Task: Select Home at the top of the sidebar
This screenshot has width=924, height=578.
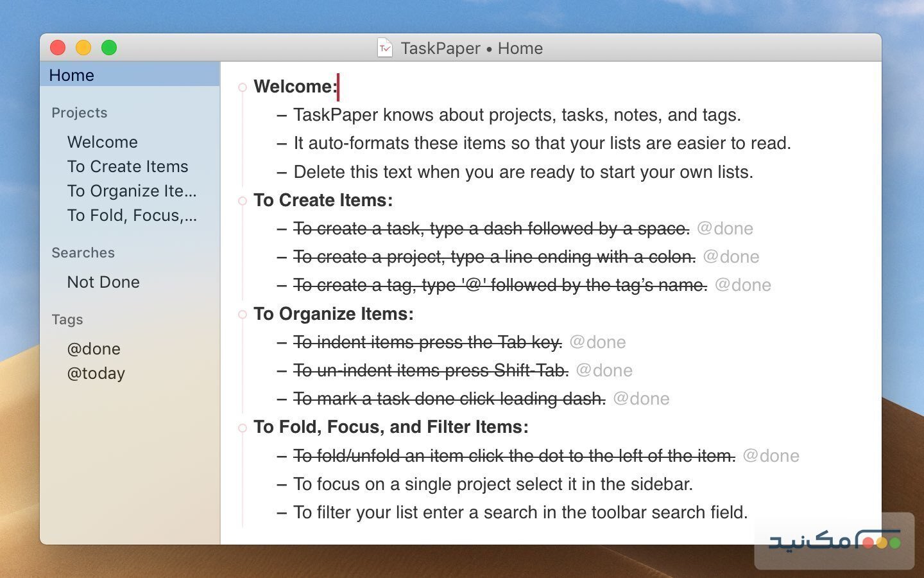Action: (71, 75)
